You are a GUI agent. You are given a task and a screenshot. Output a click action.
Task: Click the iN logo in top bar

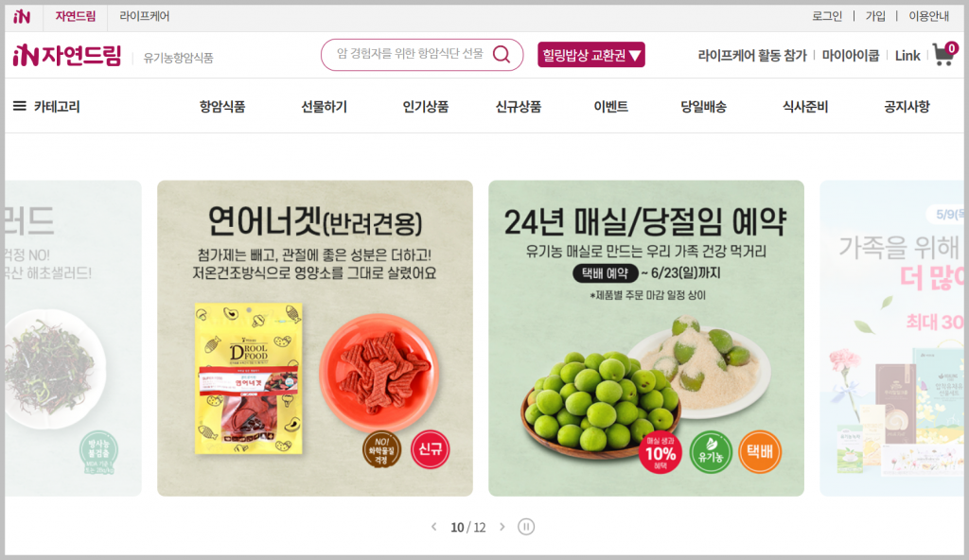22,17
